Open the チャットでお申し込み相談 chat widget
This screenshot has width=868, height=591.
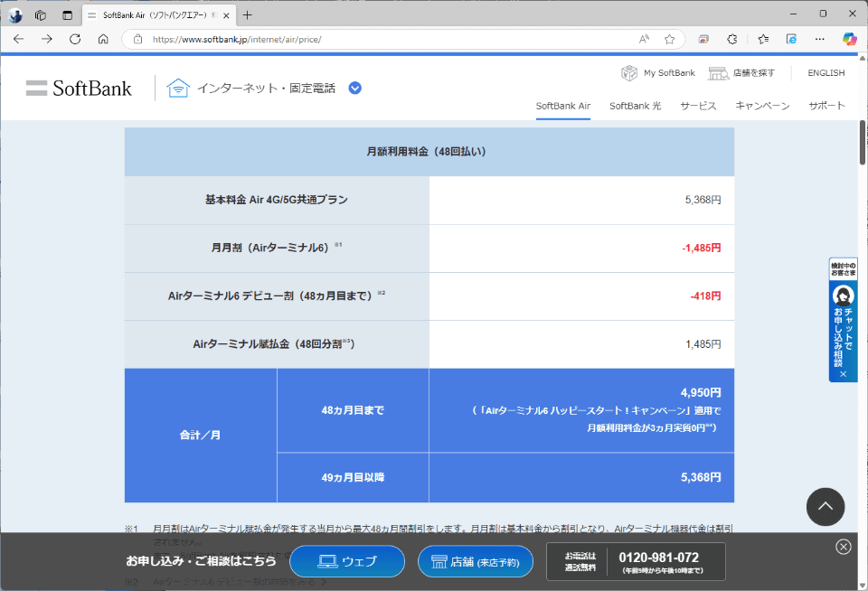point(843,326)
